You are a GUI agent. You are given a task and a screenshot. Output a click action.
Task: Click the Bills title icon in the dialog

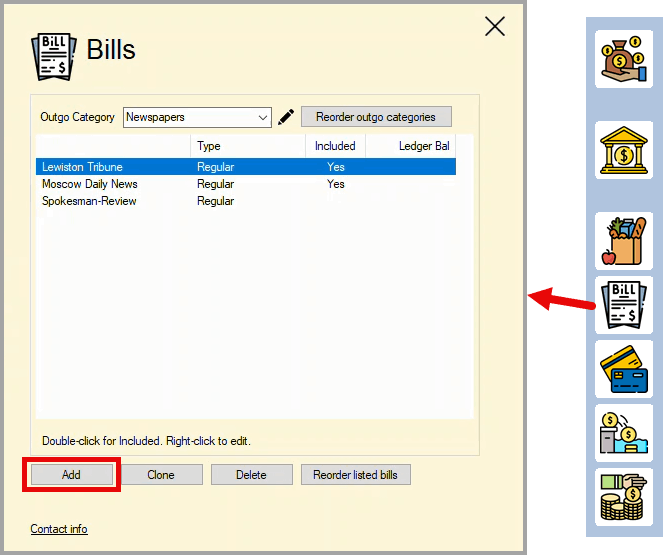(54, 56)
